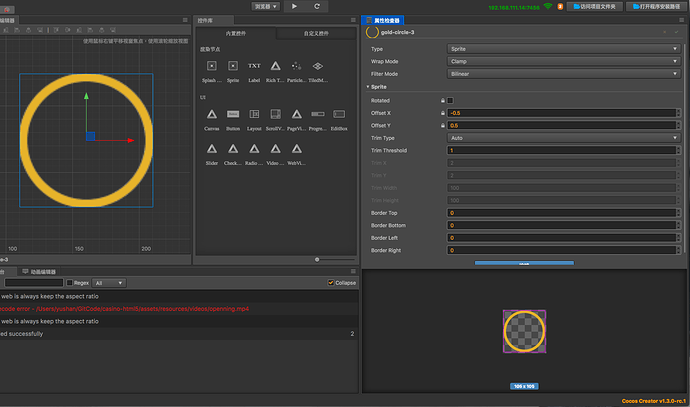This screenshot has width=690, height=407.
Task: Toggle the Rotated checkbox
Action: pos(450,100)
